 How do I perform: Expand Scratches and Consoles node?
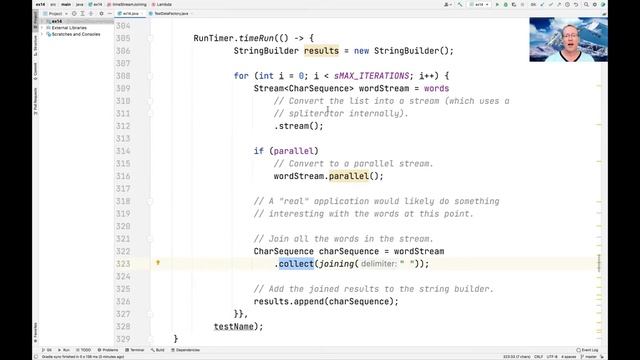[x=43, y=34]
